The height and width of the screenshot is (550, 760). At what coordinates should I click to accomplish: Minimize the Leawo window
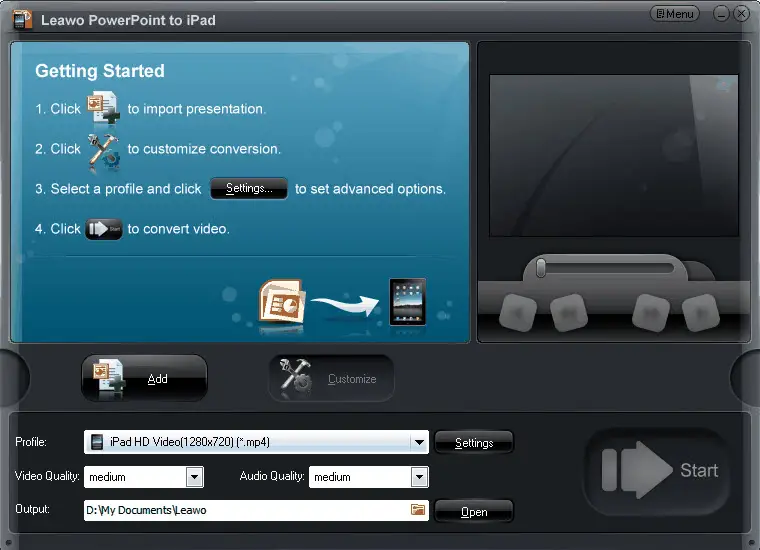click(x=721, y=14)
